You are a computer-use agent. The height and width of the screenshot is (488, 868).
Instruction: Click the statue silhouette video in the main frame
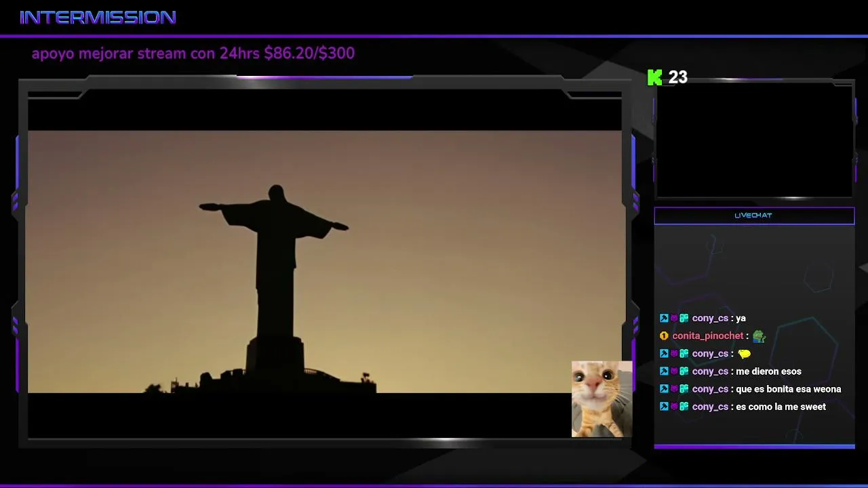[x=324, y=262]
